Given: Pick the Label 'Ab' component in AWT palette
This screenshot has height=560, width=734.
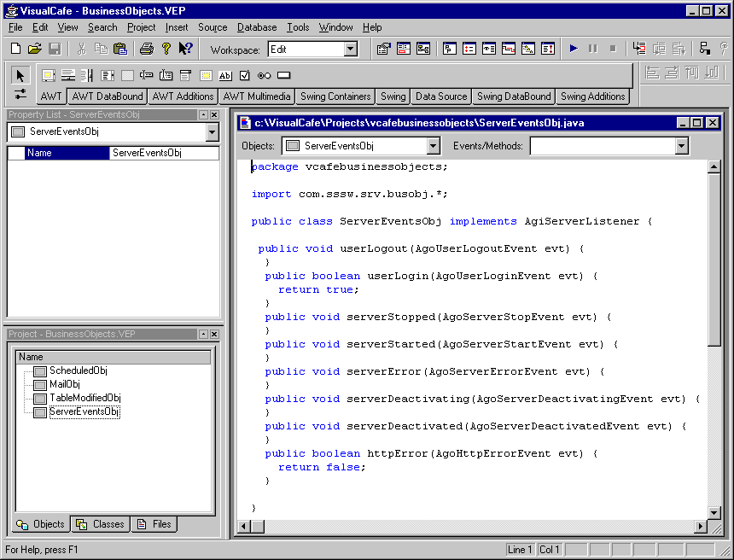Looking at the screenshot, I should (225, 75).
